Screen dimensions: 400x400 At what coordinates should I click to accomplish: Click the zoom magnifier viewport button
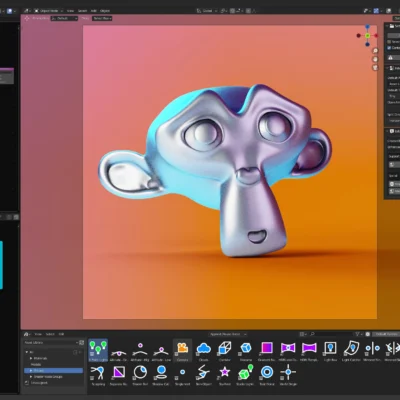(375, 51)
